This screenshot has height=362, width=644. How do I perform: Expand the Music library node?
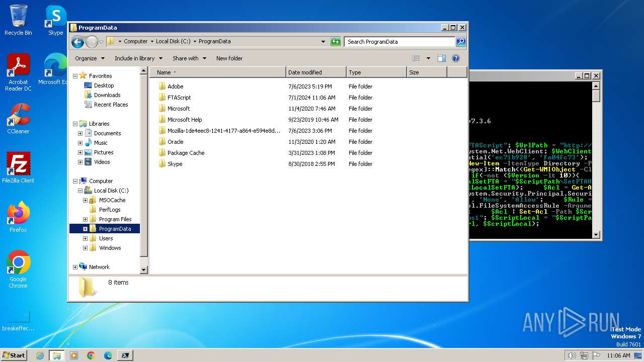(80, 143)
